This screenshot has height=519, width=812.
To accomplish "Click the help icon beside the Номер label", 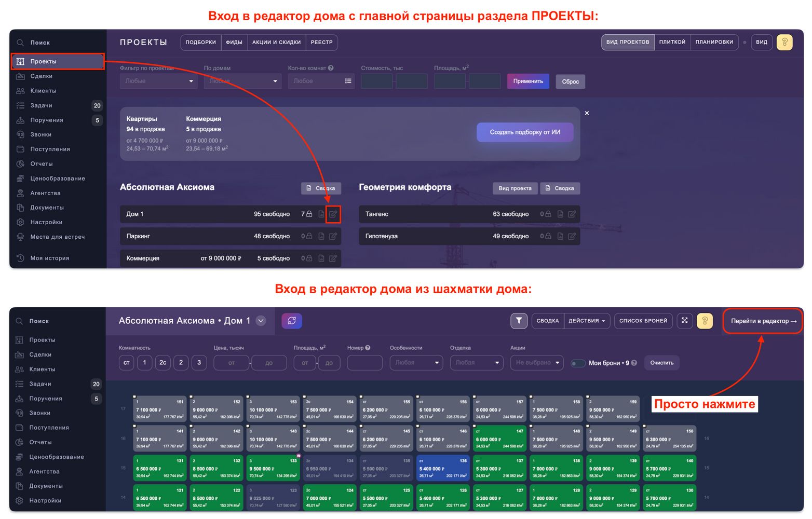I will coord(368,348).
